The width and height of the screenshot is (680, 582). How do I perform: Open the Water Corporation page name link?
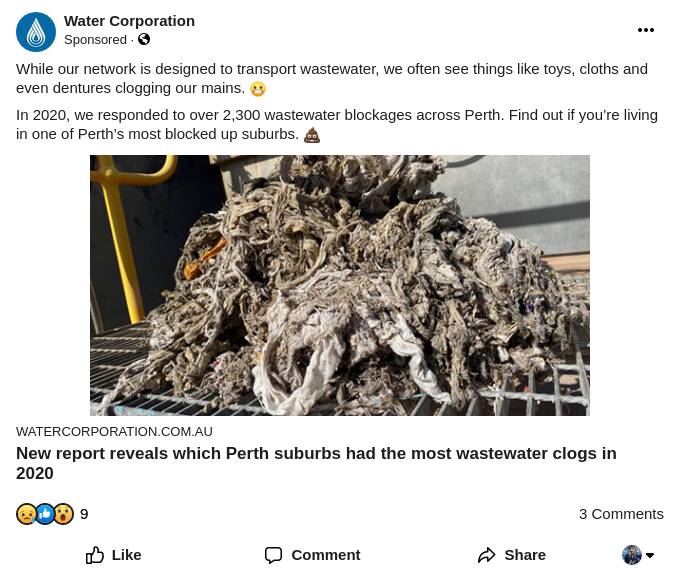point(129,21)
